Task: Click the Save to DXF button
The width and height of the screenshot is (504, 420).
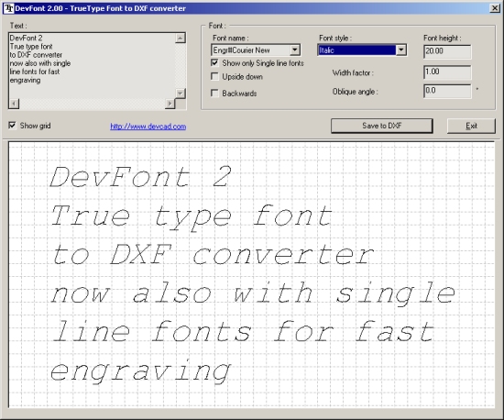Action: pos(382,126)
